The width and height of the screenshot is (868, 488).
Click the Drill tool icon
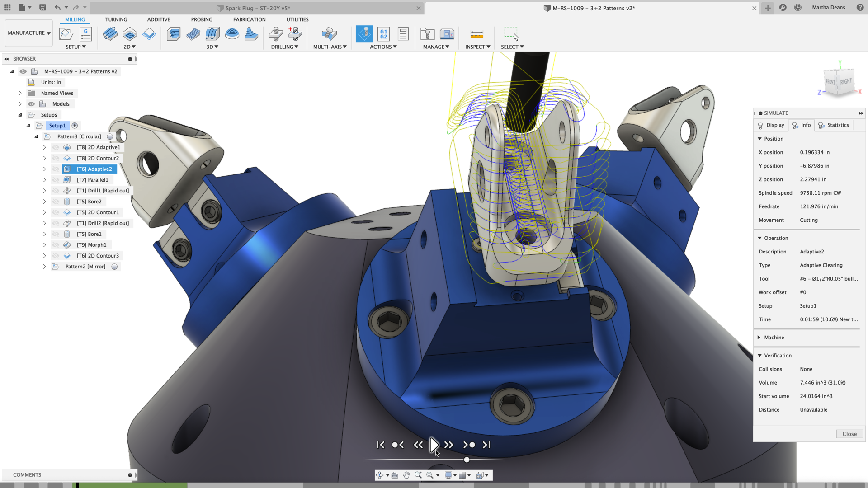click(276, 34)
